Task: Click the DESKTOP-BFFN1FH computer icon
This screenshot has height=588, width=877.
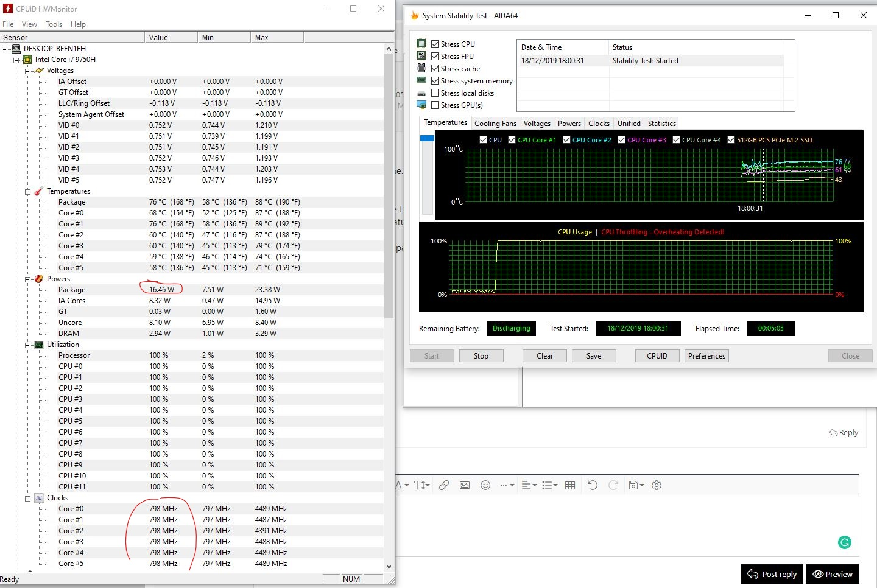Action: 16,49
